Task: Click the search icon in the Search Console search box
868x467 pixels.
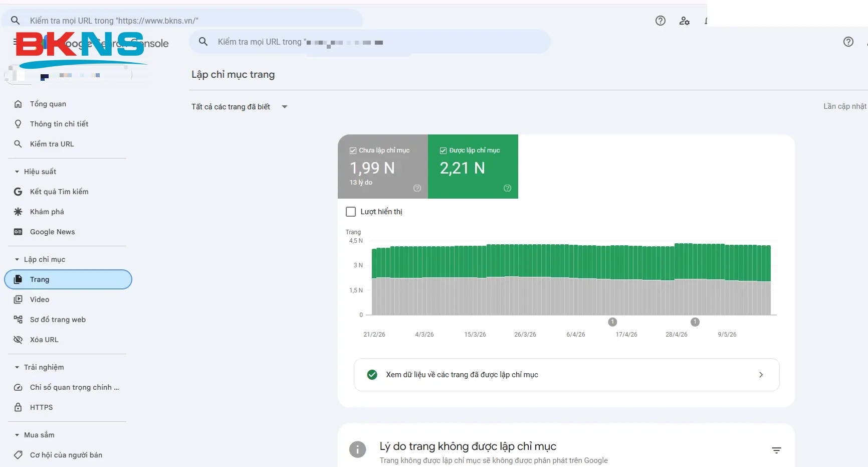Action: coord(203,42)
